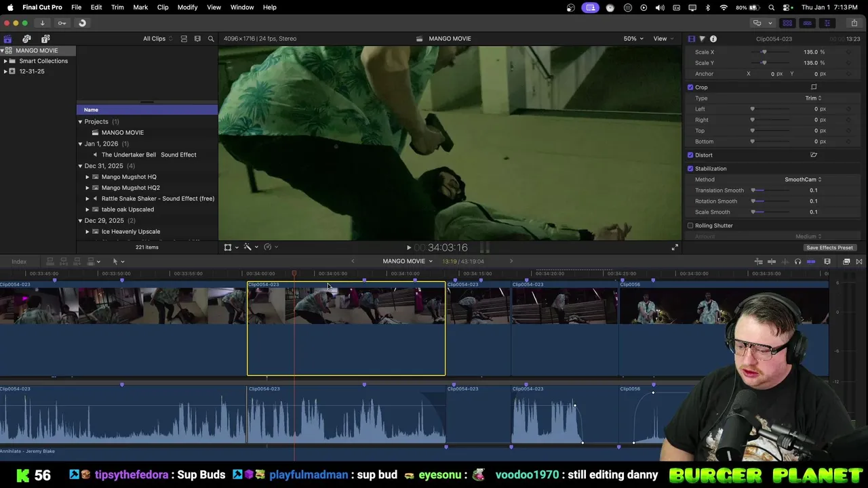
Task: Toggle the Timeline layout button
Action: (807, 23)
